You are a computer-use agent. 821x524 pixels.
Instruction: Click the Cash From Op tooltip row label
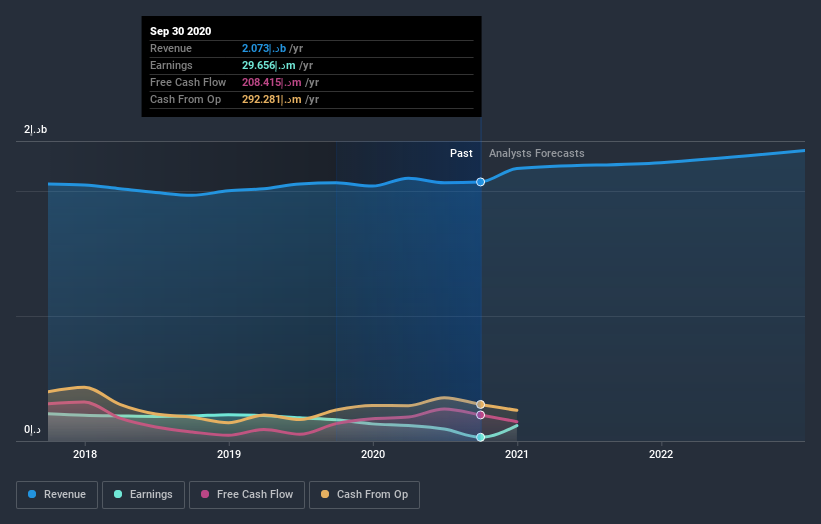point(185,99)
